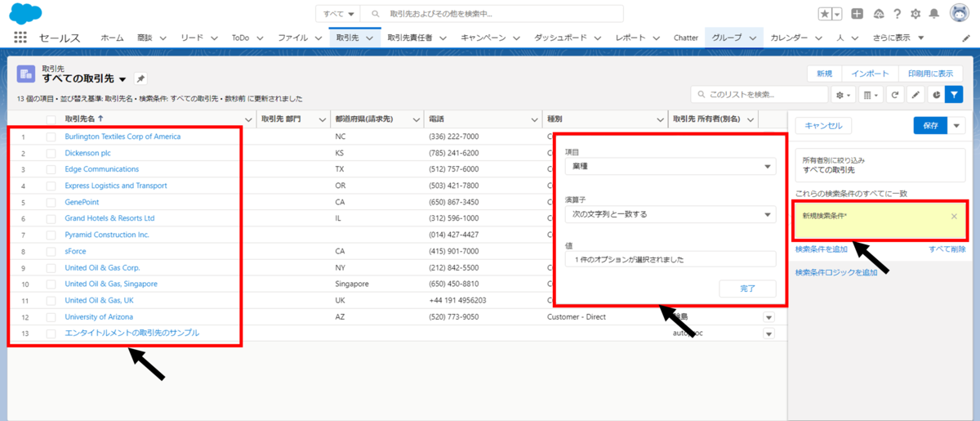Open the さらに表示 more menu
This screenshot has height=421, width=980.
[898, 38]
